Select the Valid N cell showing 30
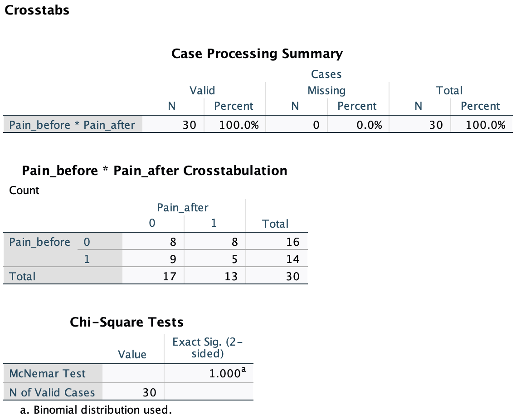This screenshot has height=420, width=516. pyautogui.click(x=189, y=125)
